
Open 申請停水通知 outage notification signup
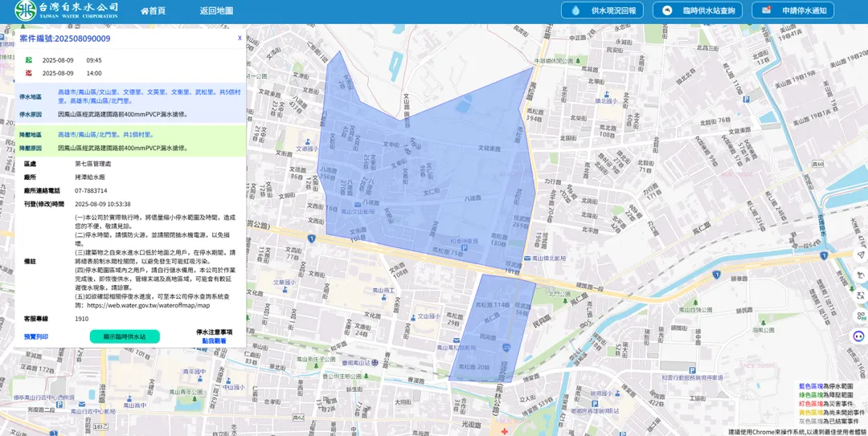(x=792, y=10)
